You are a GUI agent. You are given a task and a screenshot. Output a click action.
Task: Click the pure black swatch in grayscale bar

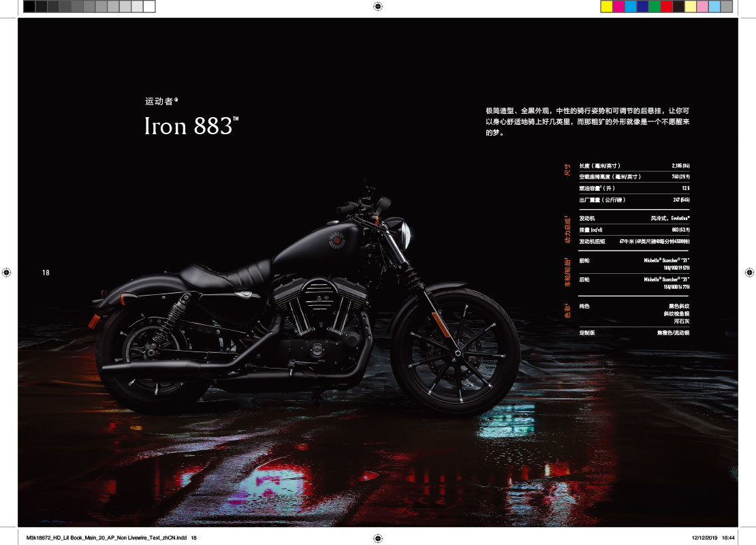[x=29, y=6]
